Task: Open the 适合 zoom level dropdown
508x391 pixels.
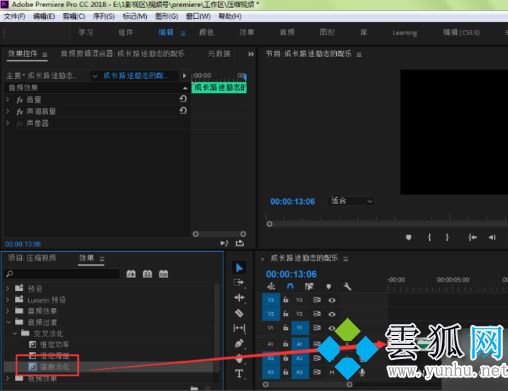Action: pos(351,201)
